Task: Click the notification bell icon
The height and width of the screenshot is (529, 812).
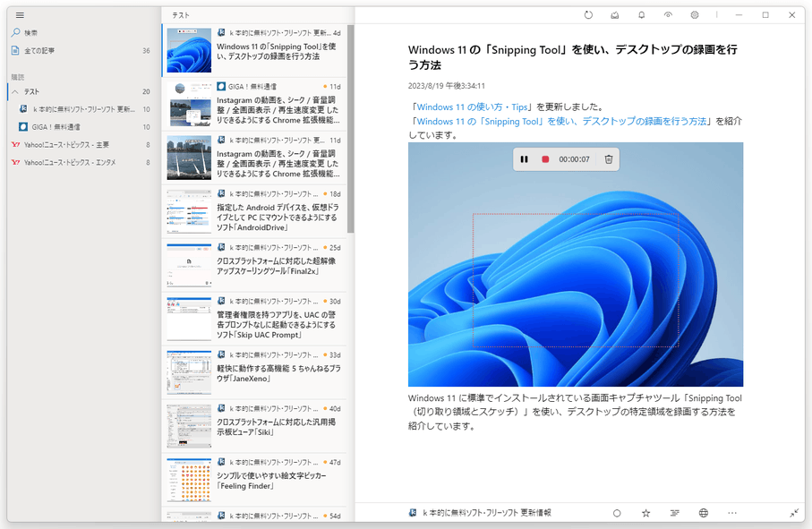Action: pos(641,15)
